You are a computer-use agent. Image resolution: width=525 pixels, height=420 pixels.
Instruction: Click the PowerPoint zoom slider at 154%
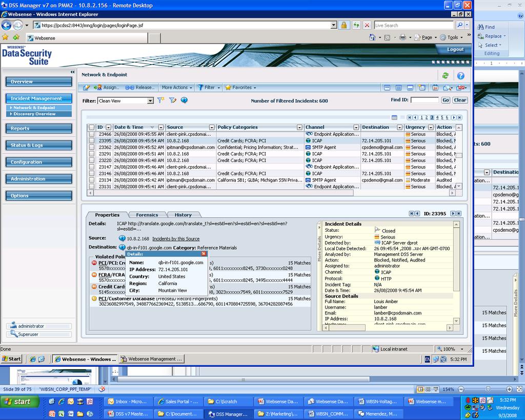coord(488,389)
